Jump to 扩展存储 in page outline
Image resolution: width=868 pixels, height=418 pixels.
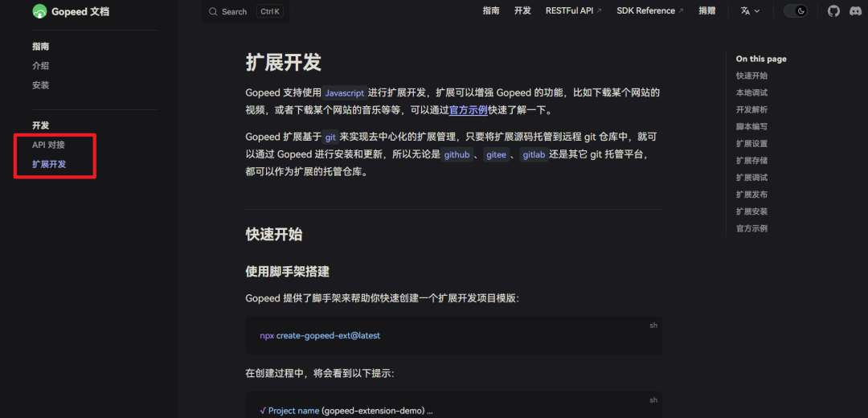point(751,161)
